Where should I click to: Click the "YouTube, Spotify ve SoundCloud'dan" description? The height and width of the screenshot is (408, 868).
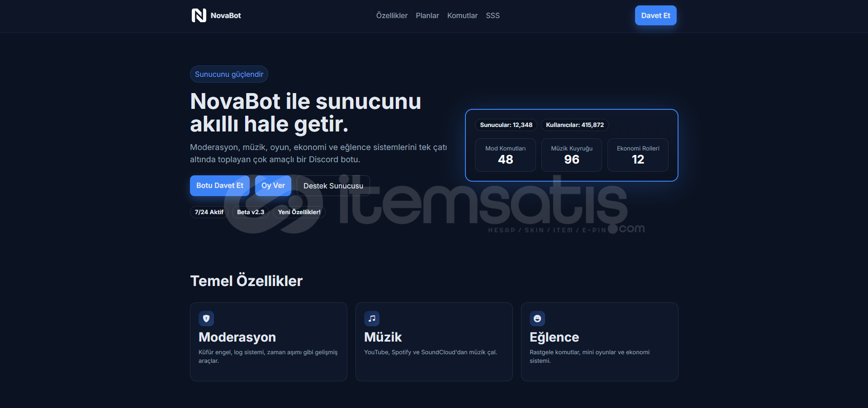click(x=431, y=352)
